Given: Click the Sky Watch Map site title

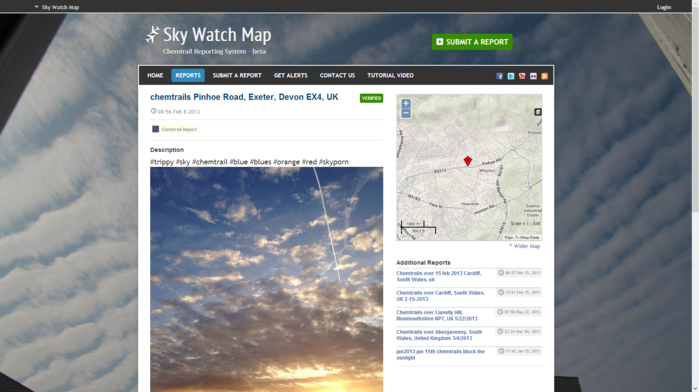Looking at the screenshot, I should (x=217, y=35).
